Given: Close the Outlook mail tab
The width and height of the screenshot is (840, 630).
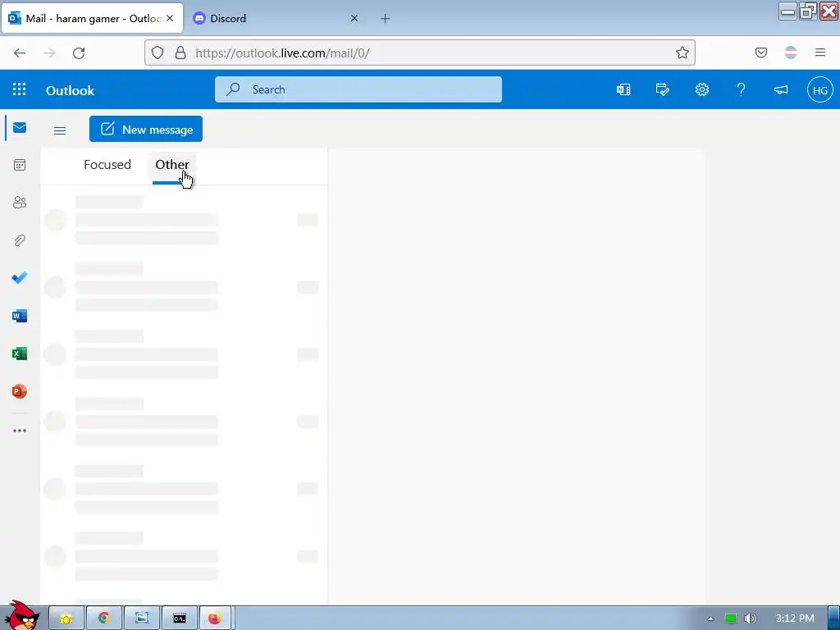Looking at the screenshot, I should (x=170, y=18).
